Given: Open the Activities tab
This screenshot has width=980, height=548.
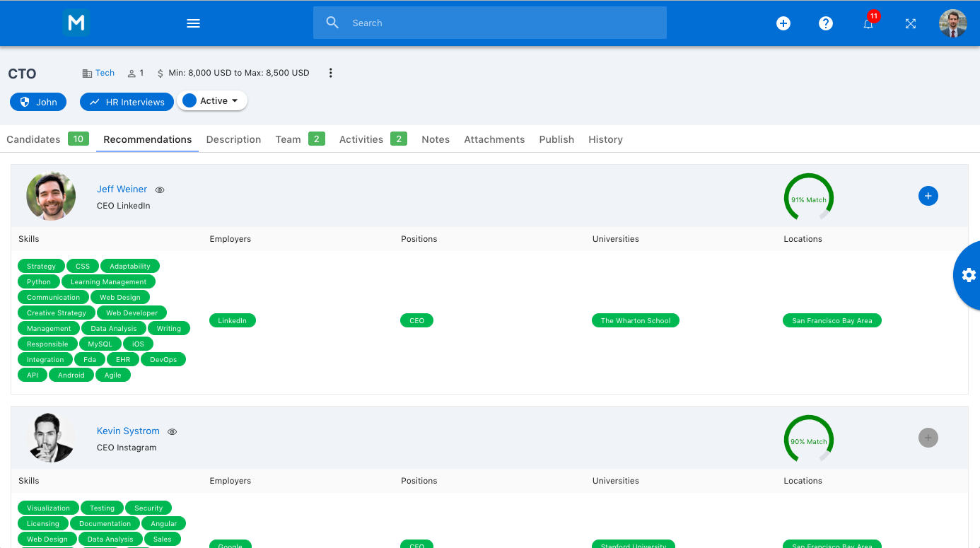Looking at the screenshot, I should click(361, 139).
